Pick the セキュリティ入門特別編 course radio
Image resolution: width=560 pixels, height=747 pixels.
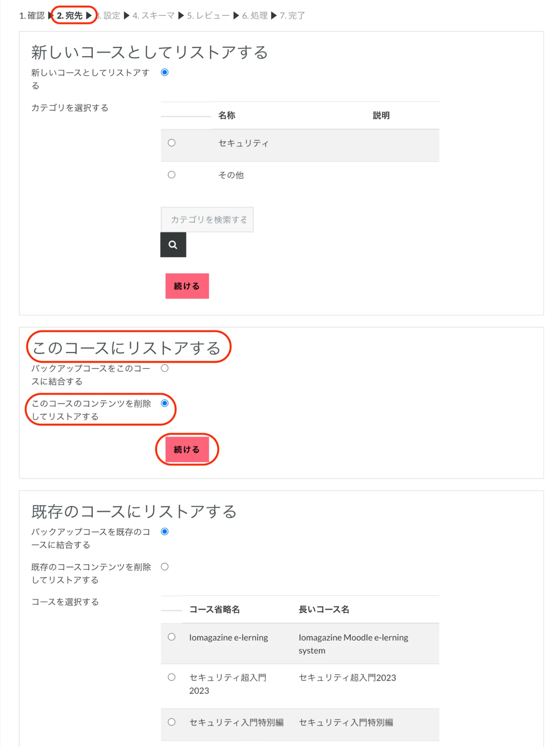click(172, 722)
